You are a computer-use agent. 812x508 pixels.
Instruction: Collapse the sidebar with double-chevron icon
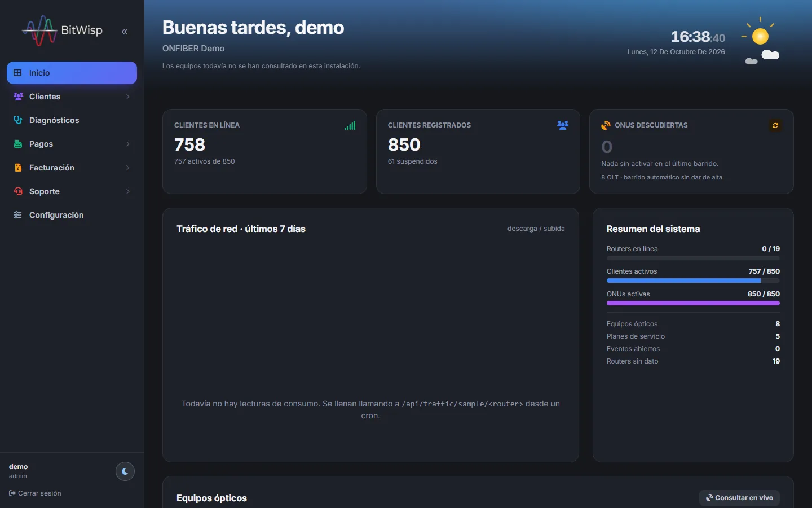pyautogui.click(x=125, y=32)
